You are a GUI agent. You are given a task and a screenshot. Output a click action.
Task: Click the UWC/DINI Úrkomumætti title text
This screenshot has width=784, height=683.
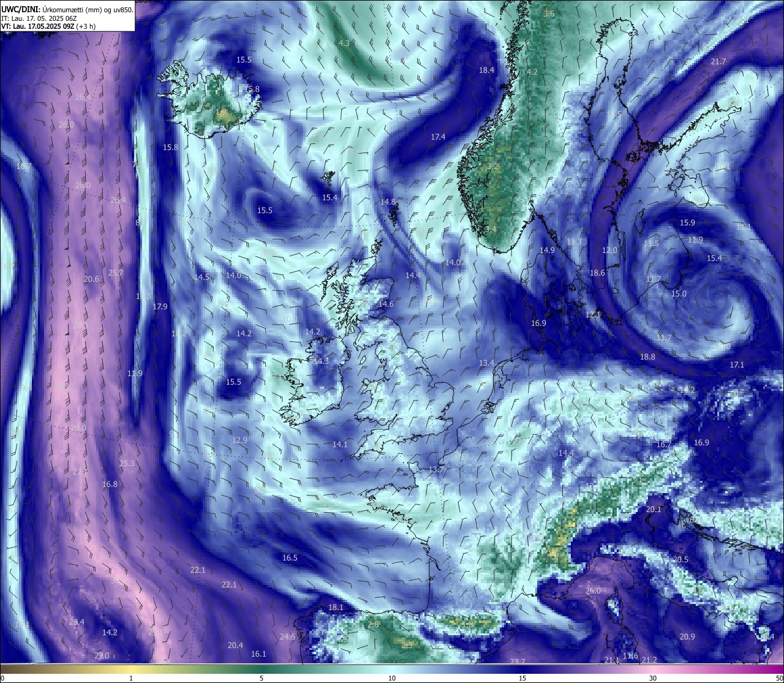[67, 9]
